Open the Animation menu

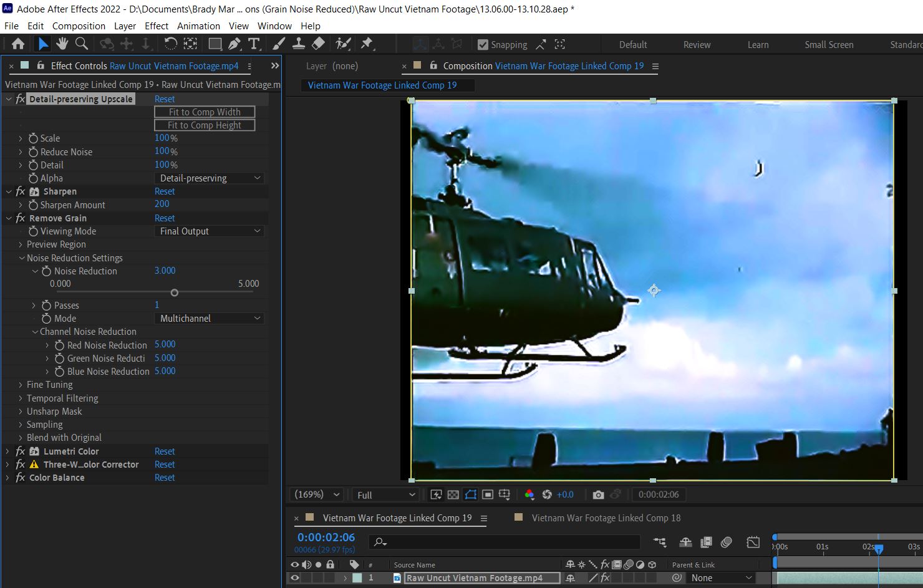tap(198, 26)
